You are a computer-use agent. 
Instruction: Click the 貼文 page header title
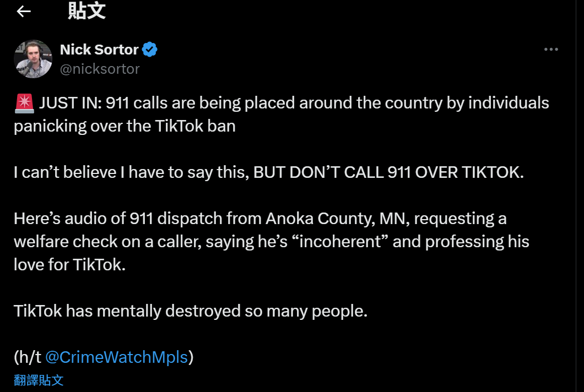coord(86,11)
